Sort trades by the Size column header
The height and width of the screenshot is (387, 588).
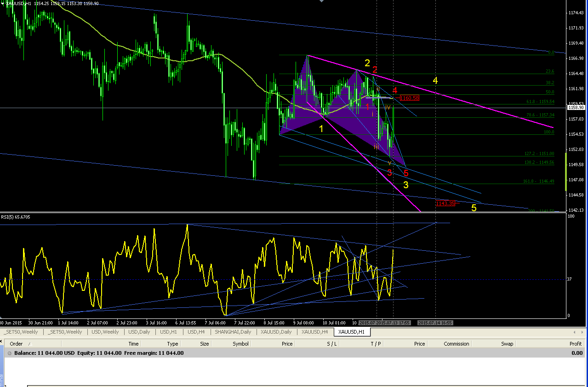[x=204, y=344]
